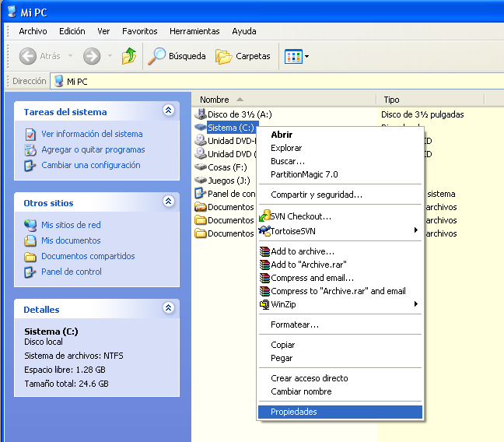Select the Sistema (C:) drive icon
This screenshot has width=504, height=442.
(x=200, y=127)
